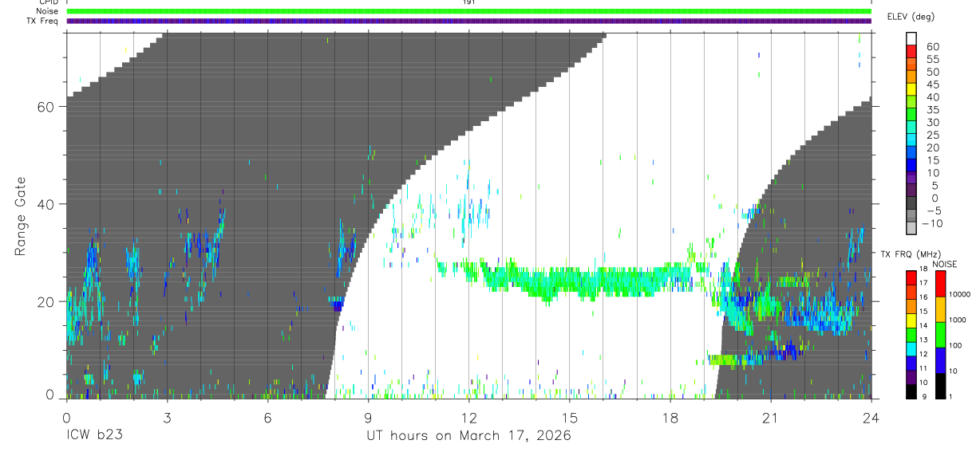Select the green NOISE segment between 100 and 1000
The image size is (980, 452).
tap(940, 335)
